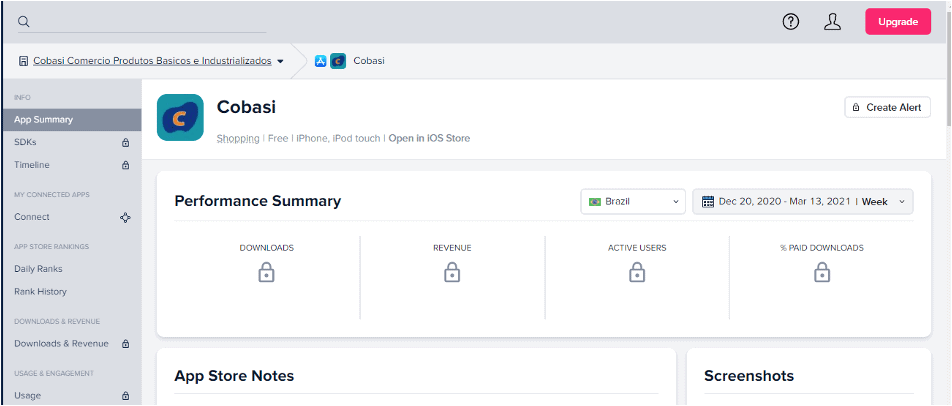Click Open in iOS Store link
Screen dimensions: 952x406
[x=429, y=138]
